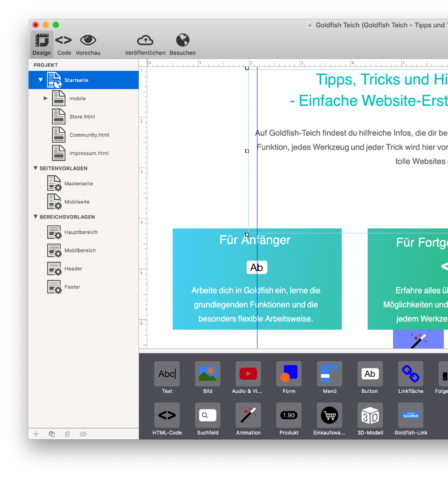
Task: Click the Tipps, Tricks headline text
Action: (x=381, y=79)
